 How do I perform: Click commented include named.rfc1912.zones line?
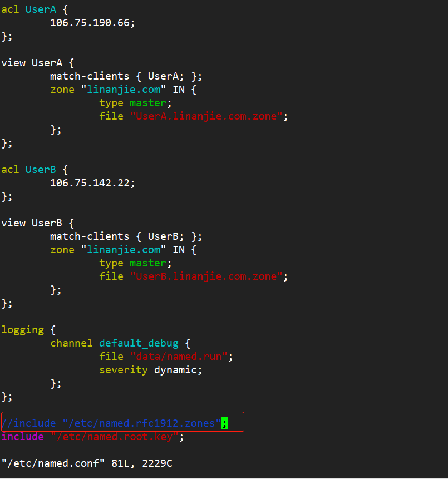115,423
